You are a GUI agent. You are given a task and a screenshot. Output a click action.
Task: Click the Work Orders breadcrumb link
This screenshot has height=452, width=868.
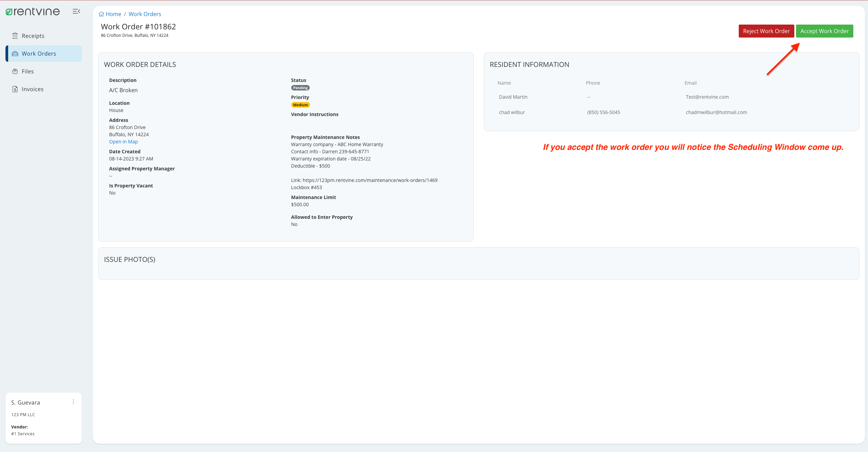(145, 14)
